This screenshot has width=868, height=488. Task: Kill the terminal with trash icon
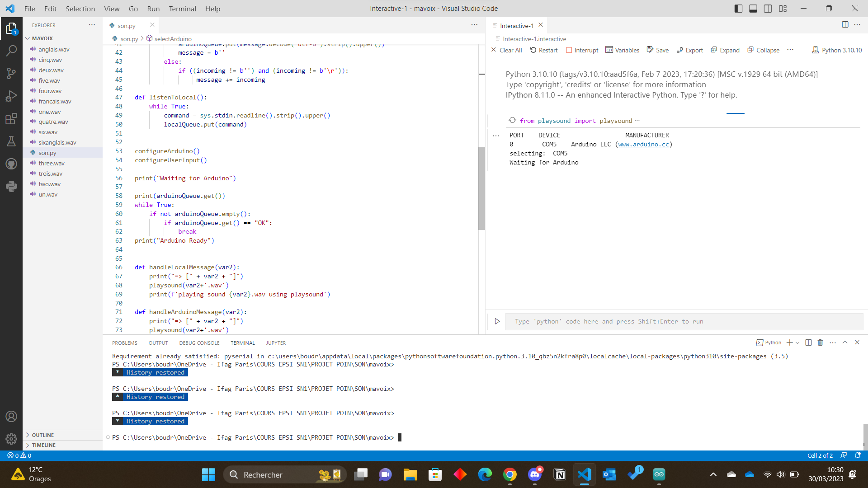[x=820, y=343]
